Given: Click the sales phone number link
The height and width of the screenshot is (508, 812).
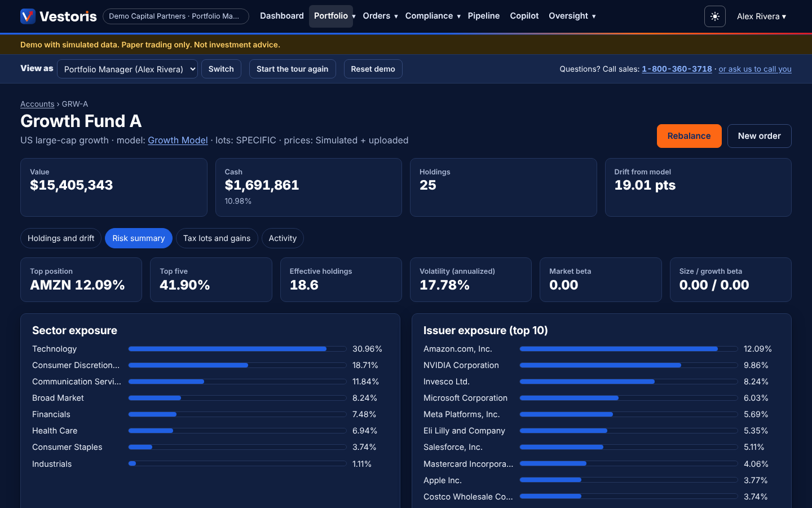Looking at the screenshot, I should [677, 69].
